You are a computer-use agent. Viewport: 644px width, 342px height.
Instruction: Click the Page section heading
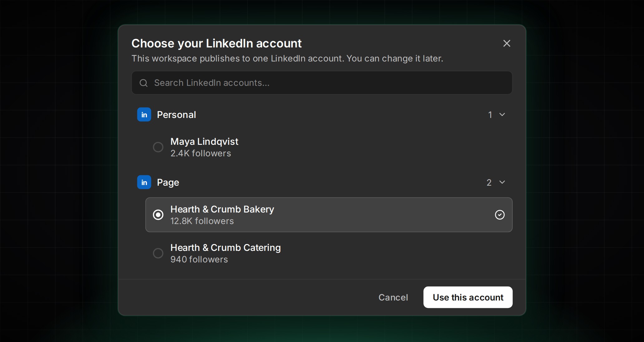[x=168, y=183]
